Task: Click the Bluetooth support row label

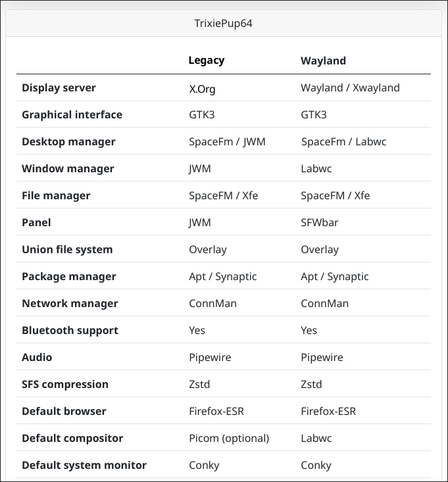Action: click(70, 330)
